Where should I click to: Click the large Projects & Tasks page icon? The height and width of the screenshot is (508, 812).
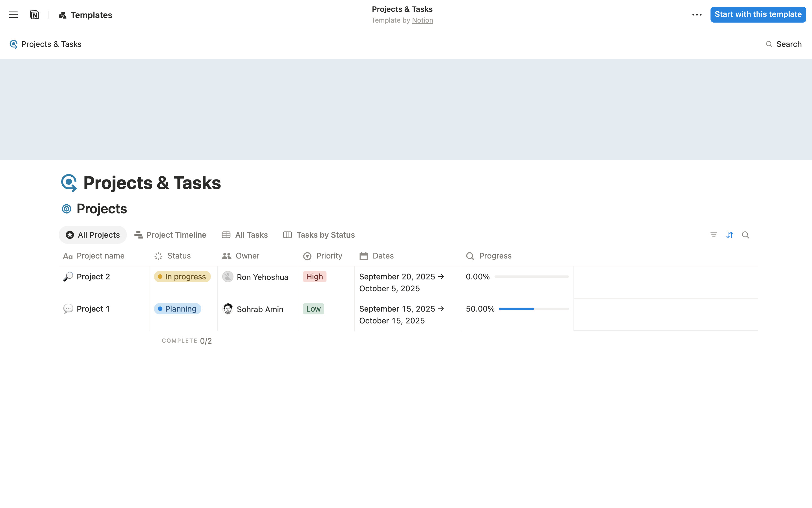tap(69, 183)
